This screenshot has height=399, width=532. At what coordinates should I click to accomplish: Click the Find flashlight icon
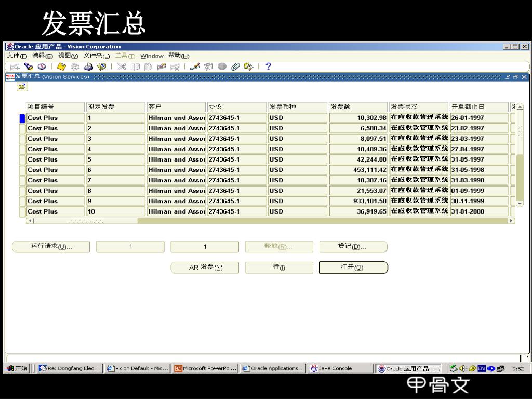(29, 66)
